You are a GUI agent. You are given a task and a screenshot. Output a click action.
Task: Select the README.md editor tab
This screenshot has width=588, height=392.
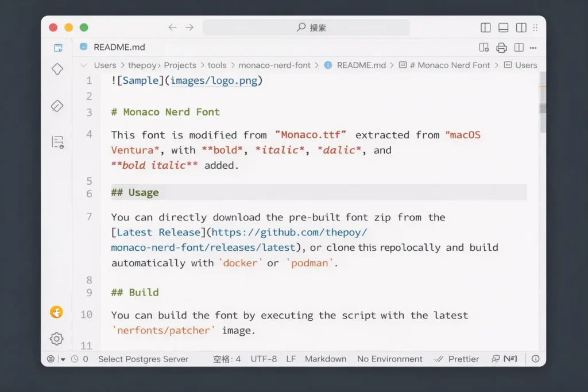[x=119, y=48]
